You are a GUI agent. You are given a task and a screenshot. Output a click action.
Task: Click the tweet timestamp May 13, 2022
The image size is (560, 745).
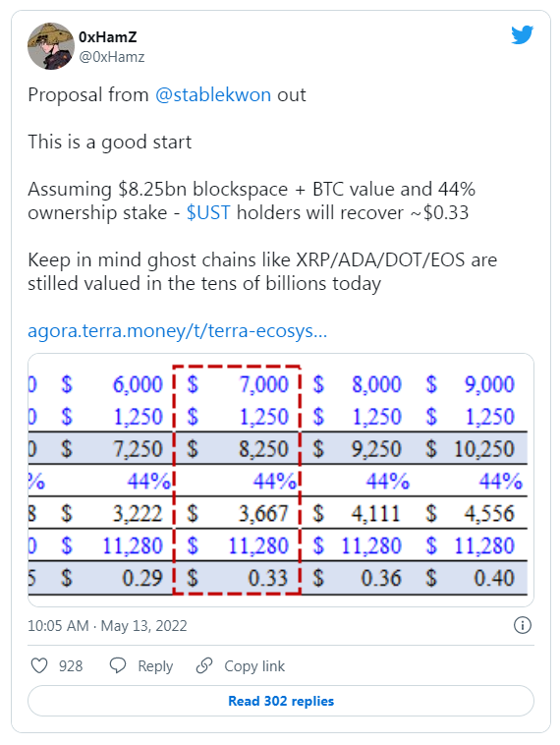[143, 626]
